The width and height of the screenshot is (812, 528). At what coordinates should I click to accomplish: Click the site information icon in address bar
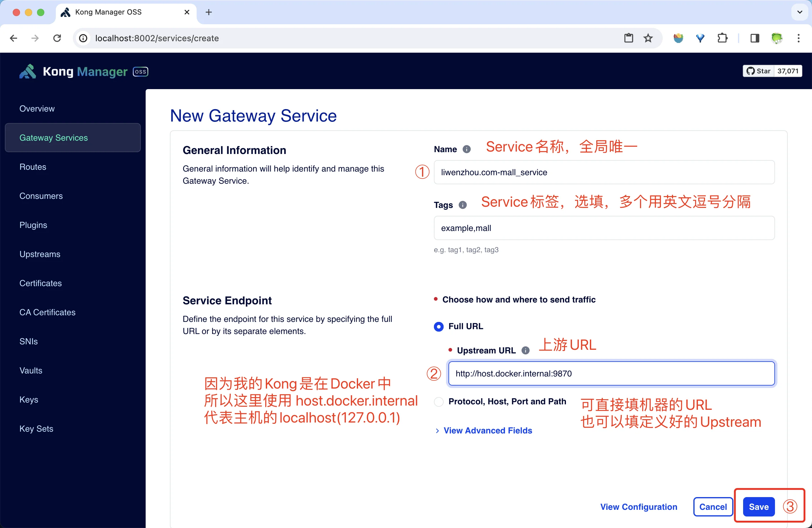tap(83, 38)
